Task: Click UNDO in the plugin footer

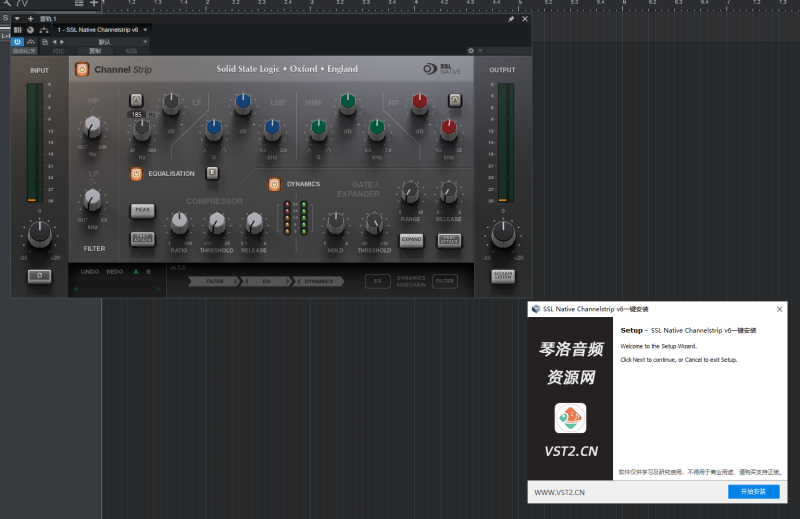Action: pos(90,272)
